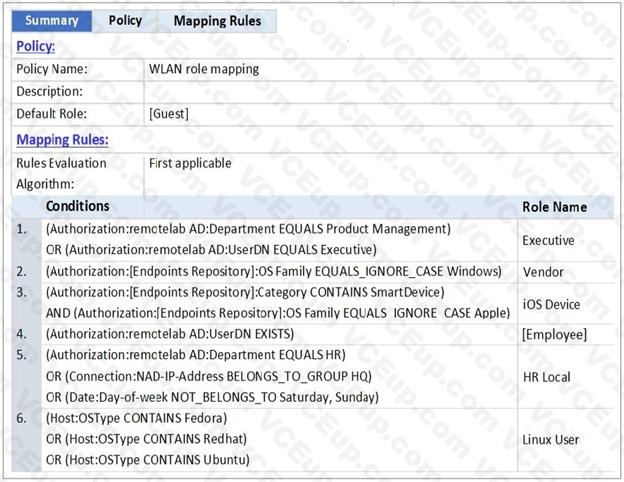Select the [Employee] role name
This screenshot has width=624, height=482.
pos(554,335)
